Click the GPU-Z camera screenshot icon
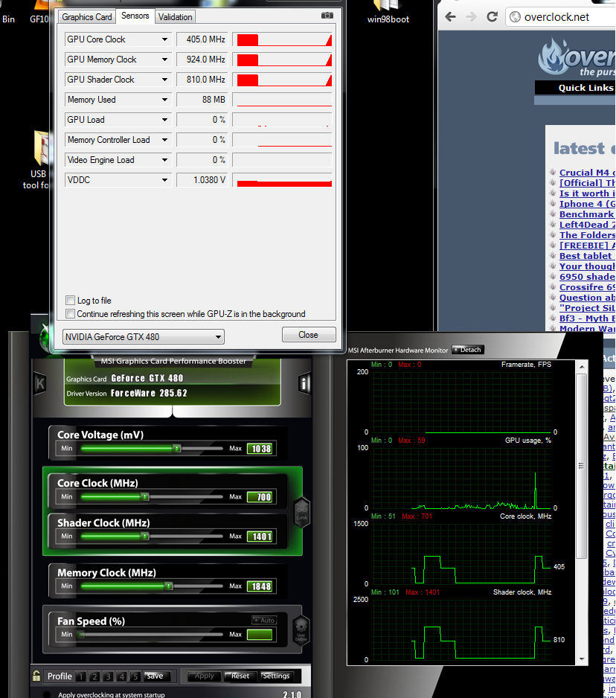Screen dimensions: 616x698 (327, 16)
